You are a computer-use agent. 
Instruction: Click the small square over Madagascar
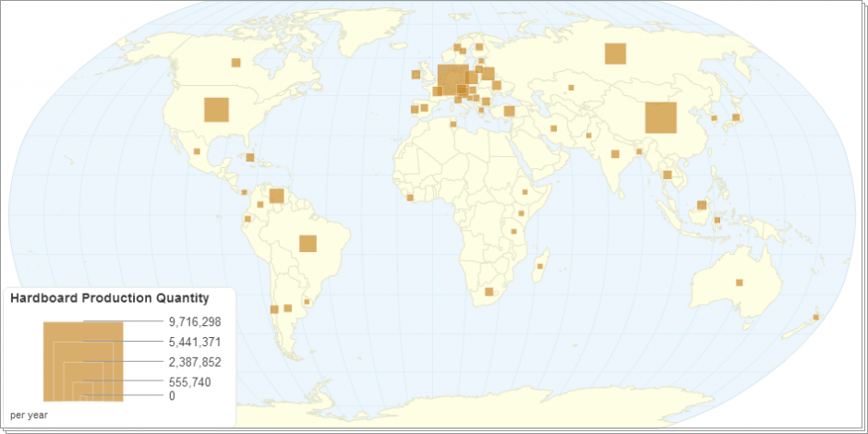pyautogui.click(x=540, y=266)
